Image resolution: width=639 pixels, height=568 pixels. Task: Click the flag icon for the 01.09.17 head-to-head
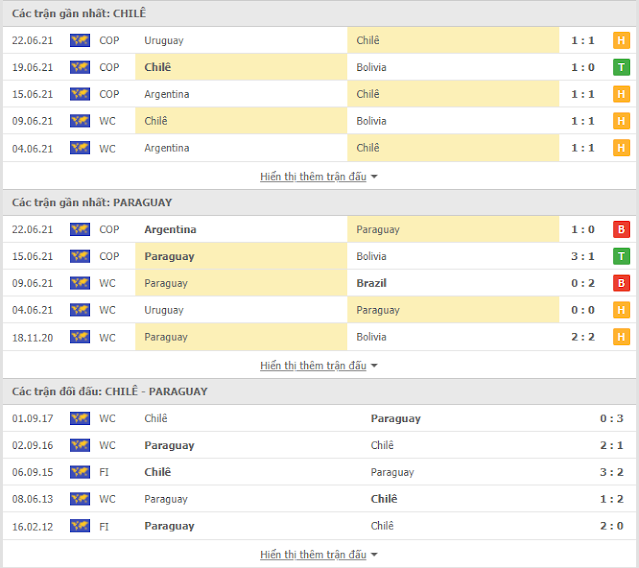click(x=80, y=418)
